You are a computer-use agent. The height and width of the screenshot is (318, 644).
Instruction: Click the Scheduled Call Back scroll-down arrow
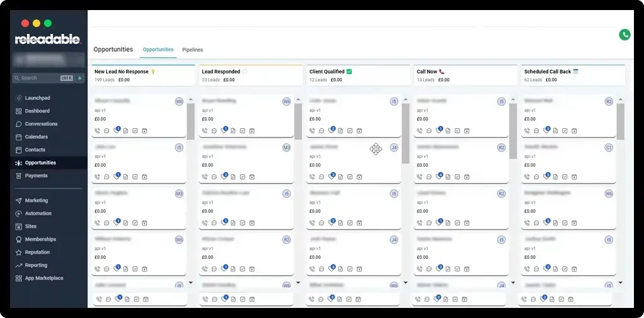tap(620, 283)
